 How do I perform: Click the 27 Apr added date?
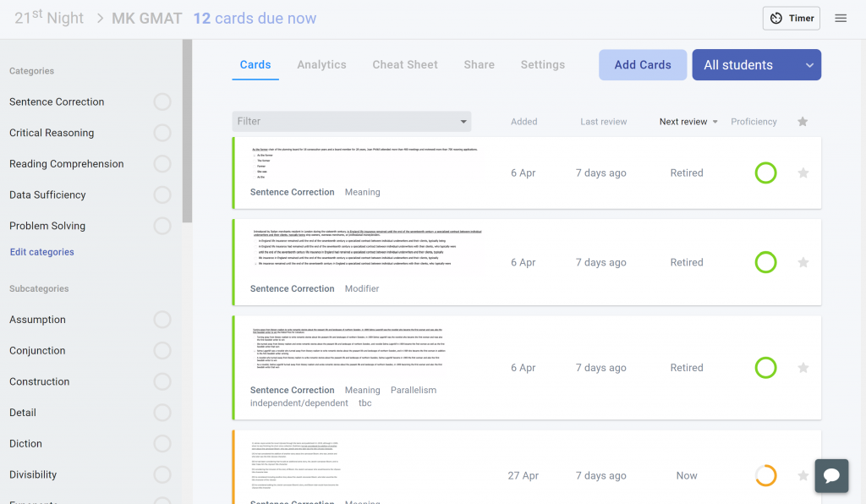point(523,475)
